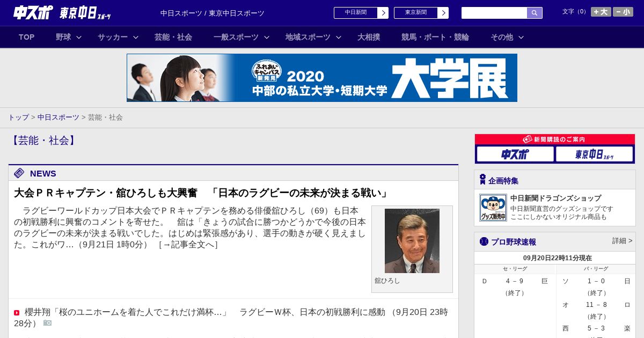Click パ・リーグ column header

click(596, 269)
